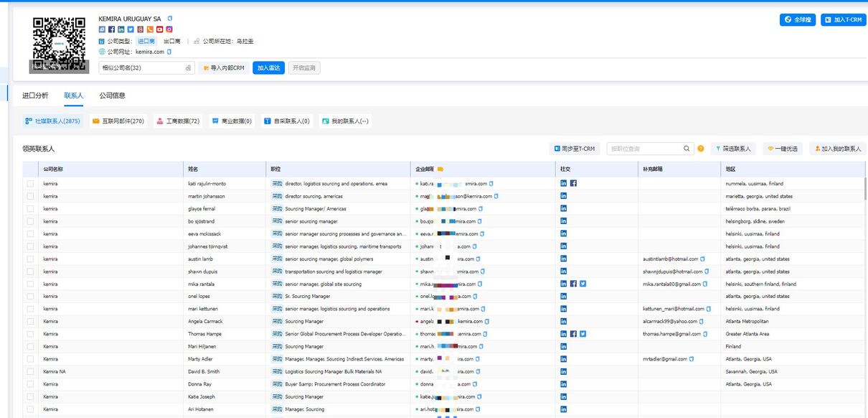The width and height of the screenshot is (868, 418).
Task: Tick the checkbox for austin lamb row
Action: pyautogui.click(x=30, y=259)
